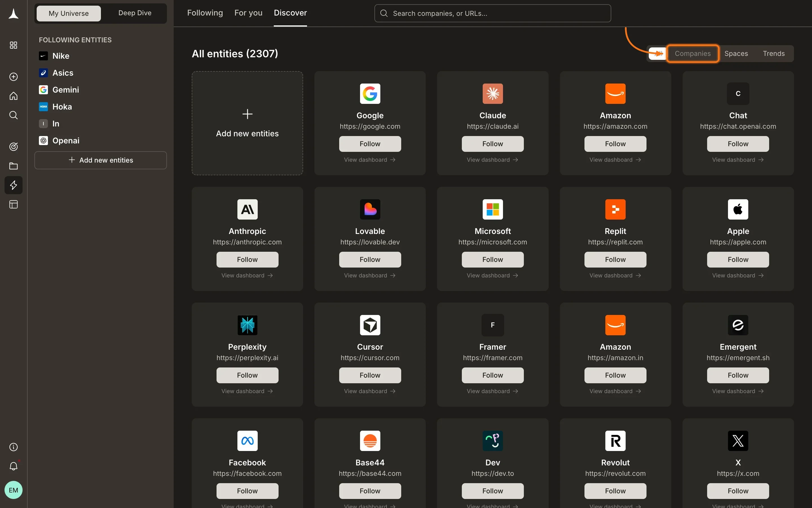Click the X logo on its card
Screen dimensions: 812x508
point(738,441)
